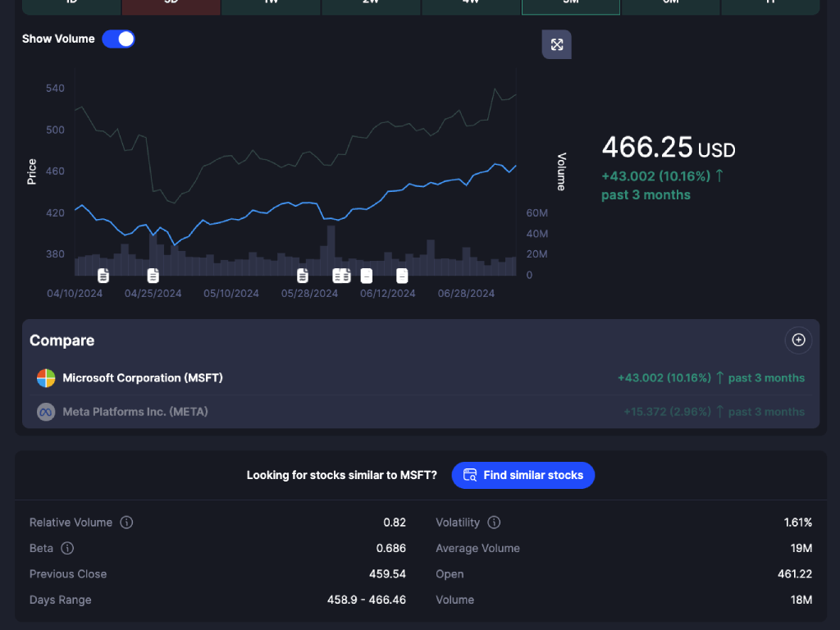
Task: Open the Relative Volume info icon
Action: pos(126,523)
